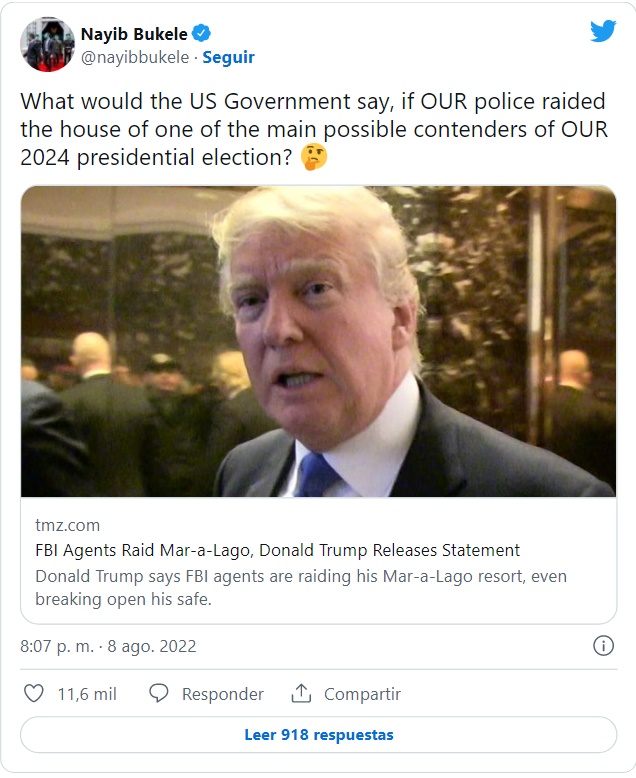
Task: Click the thinking face emoji
Action: [314, 157]
